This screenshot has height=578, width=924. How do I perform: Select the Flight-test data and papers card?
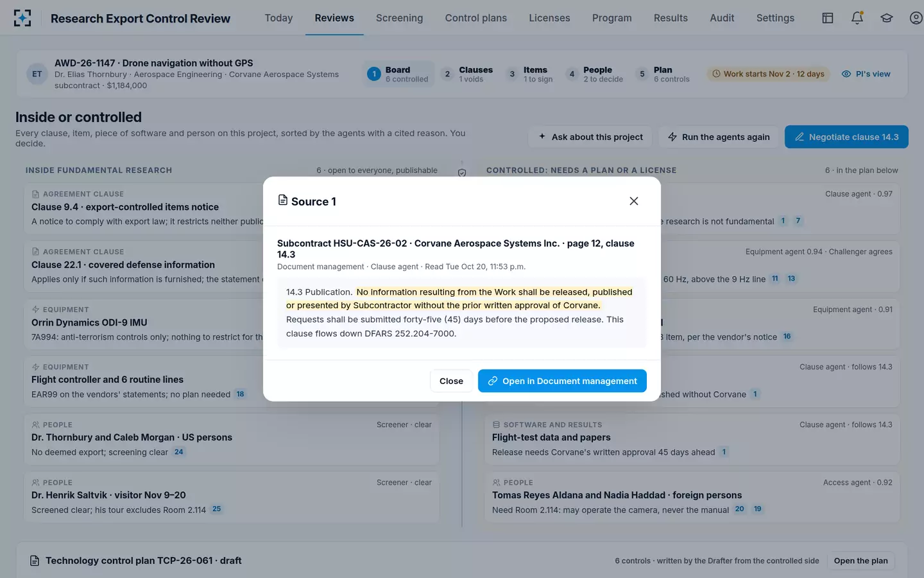[x=692, y=438]
